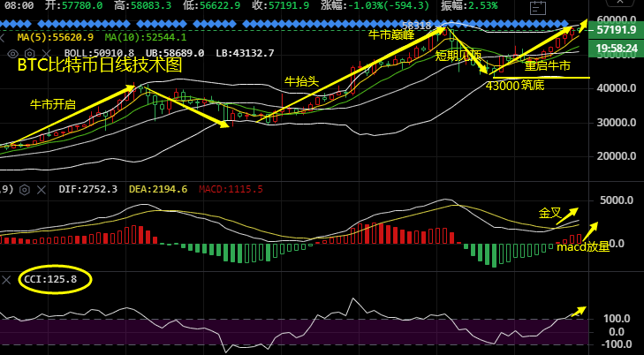Remove the CCI indicator with X
The height and width of the screenshot is (355, 644).
(x=7, y=279)
